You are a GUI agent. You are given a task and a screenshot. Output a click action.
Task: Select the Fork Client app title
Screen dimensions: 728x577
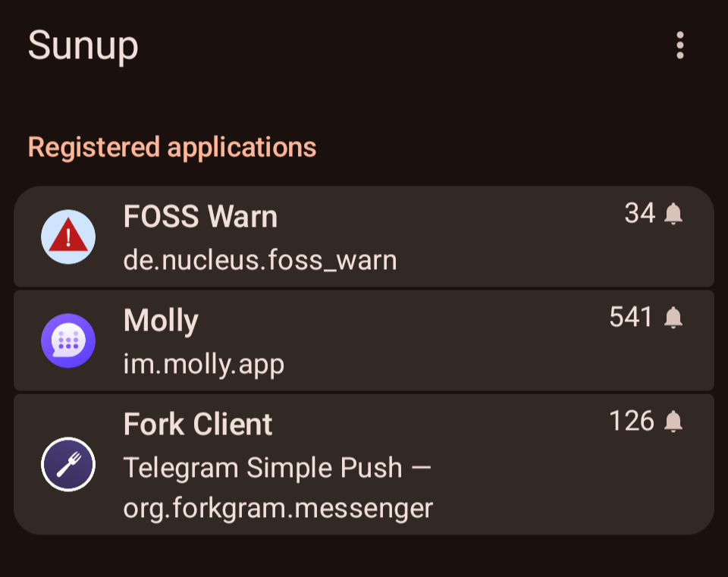(x=198, y=425)
